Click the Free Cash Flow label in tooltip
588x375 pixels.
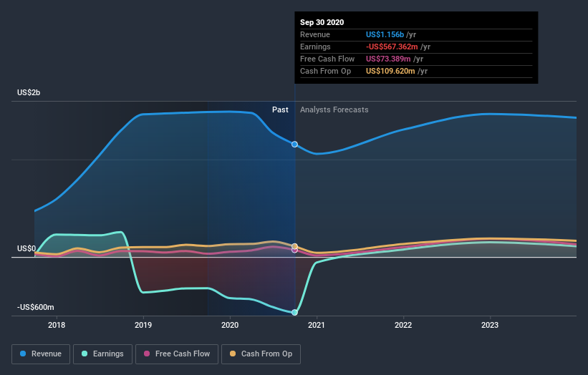(x=327, y=59)
